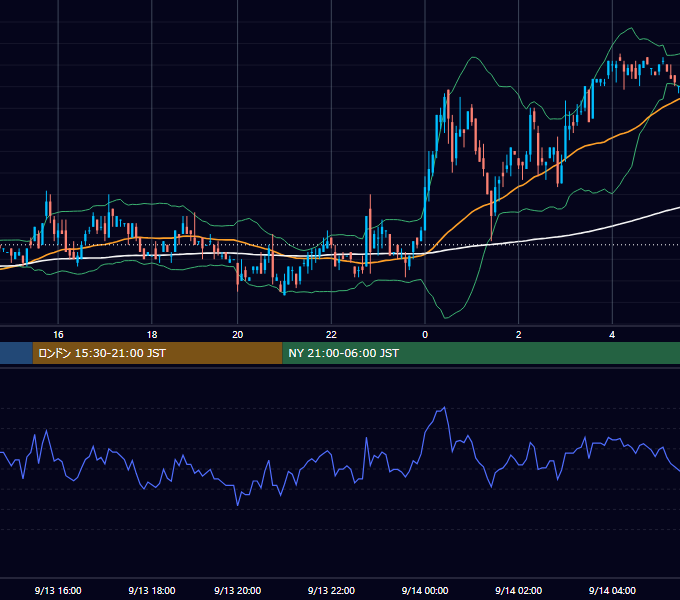
Task: Click the blue session band before ロンドン
Action: point(16,353)
